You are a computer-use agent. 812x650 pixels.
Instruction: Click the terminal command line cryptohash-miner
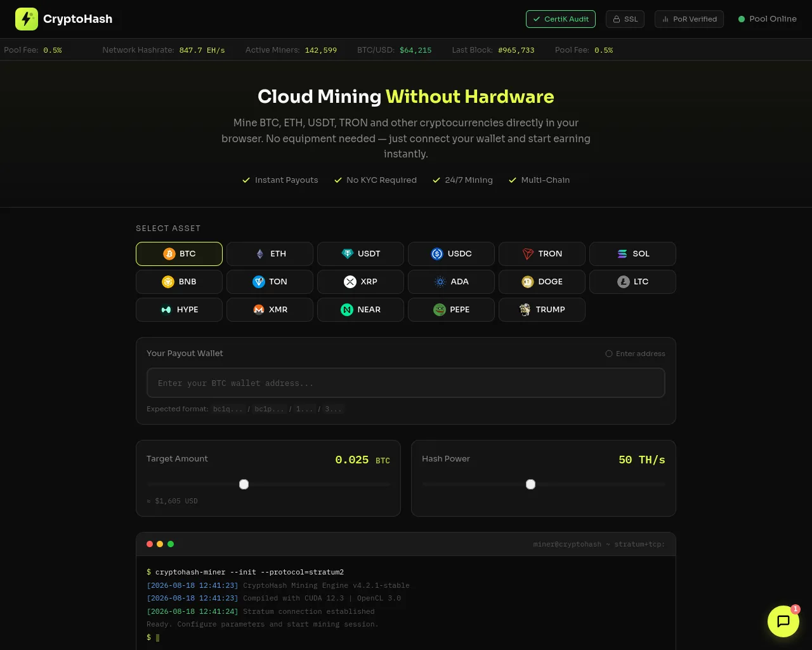pyautogui.click(x=246, y=572)
